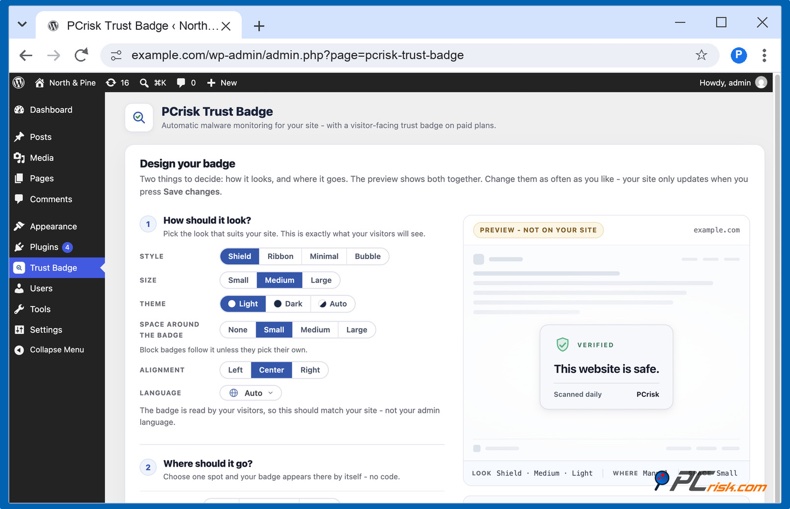Viewport: 790px width, 509px height.
Task: Click the admin avatar next to Howdy
Action: tap(761, 83)
